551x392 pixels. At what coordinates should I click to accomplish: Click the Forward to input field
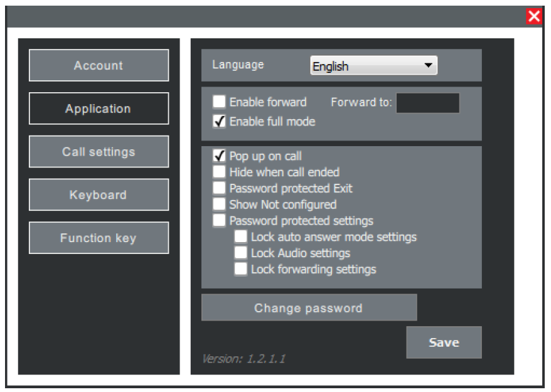(428, 102)
